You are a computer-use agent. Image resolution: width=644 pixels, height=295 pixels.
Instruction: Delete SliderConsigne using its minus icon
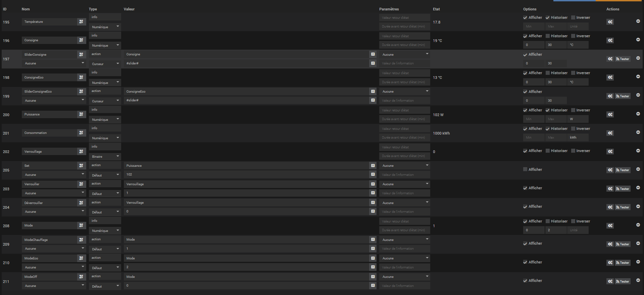pos(638,59)
